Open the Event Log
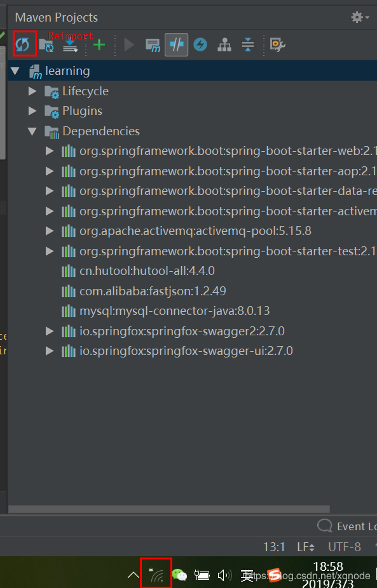 (x=346, y=526)
